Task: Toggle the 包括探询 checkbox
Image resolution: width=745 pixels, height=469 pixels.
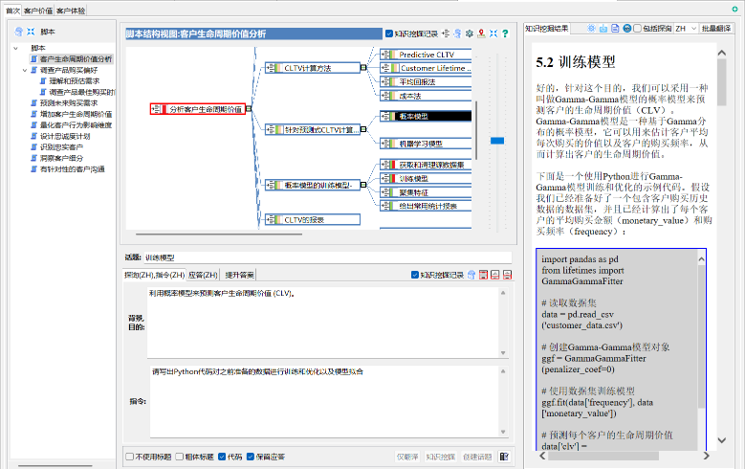Action: 638,29
